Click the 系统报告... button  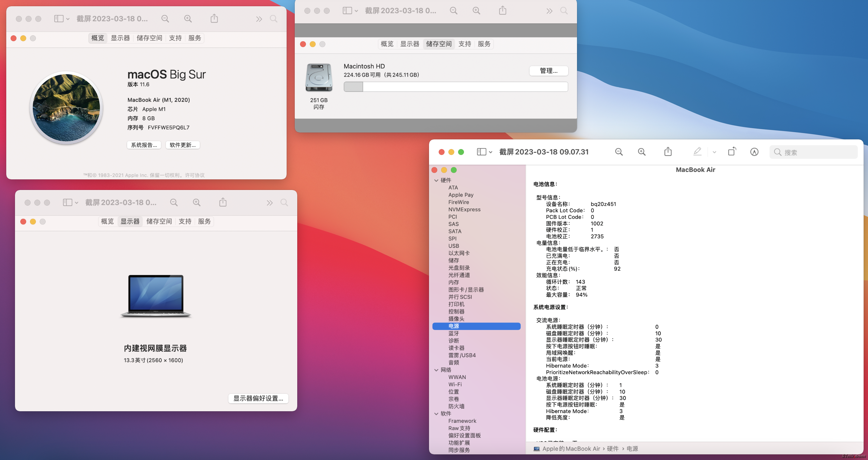click(144, 145)
